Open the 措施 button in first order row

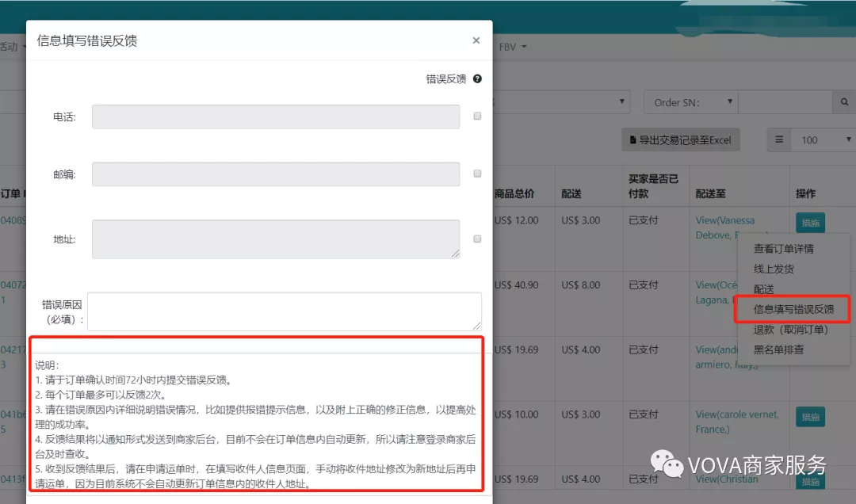(810, 223)
